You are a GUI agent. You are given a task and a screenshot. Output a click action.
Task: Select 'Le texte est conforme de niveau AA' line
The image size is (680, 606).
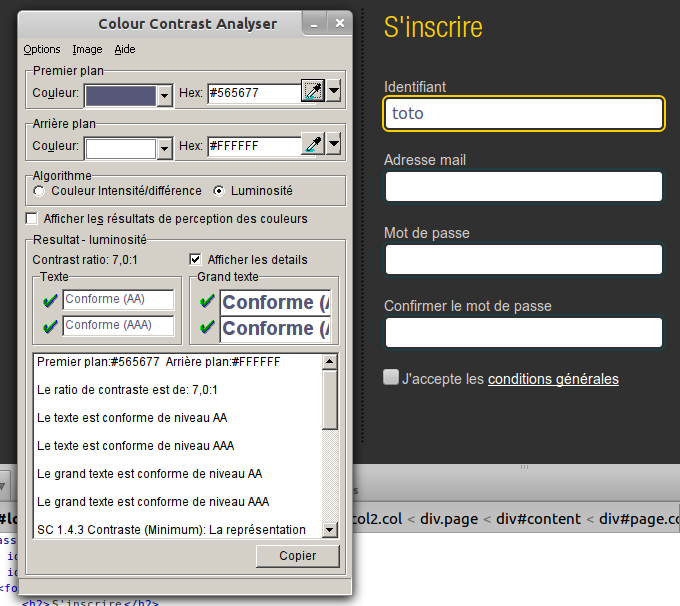pos(132,418)
